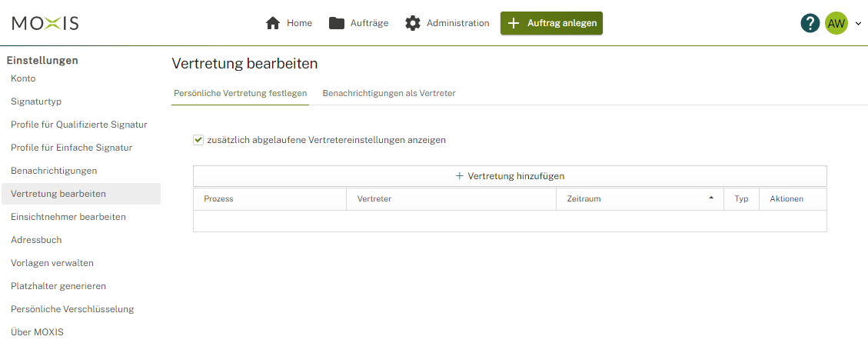Screen dimensions: 868x343
Task: Expand user menu chevron beside avatar
Action: click(x=858, y=24)
